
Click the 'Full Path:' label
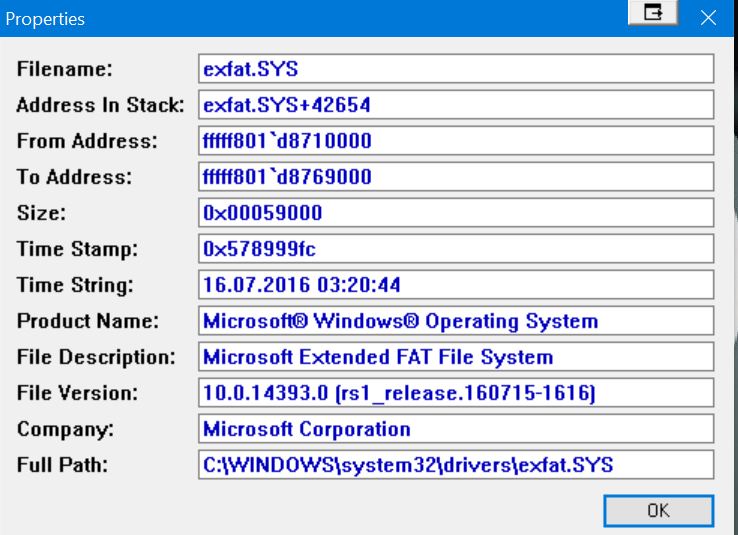tap(62, 465)
